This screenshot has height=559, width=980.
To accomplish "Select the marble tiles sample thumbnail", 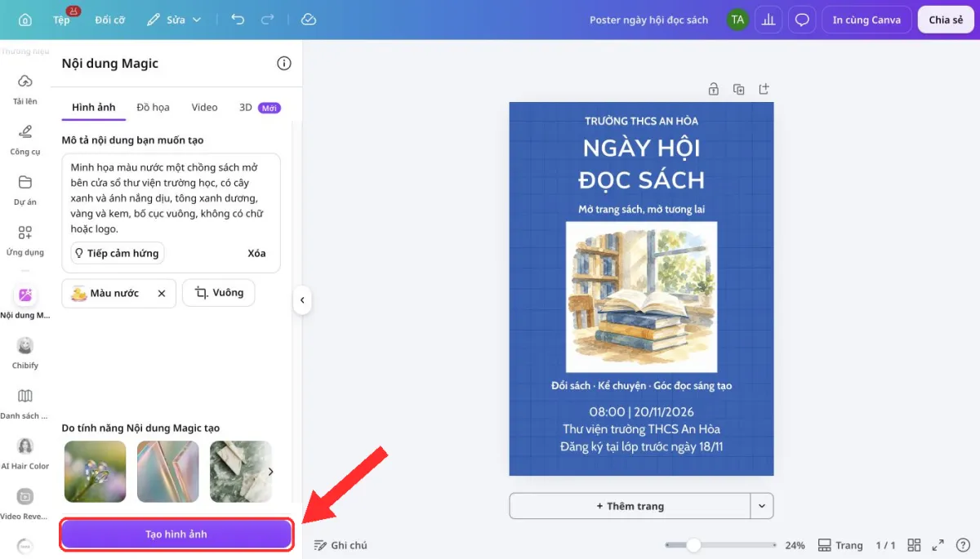I will [x=240, y=471].
